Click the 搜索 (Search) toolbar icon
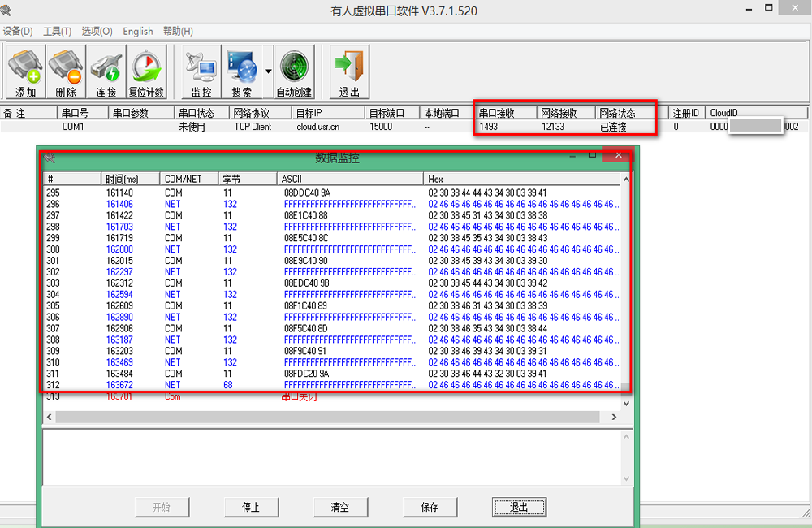Image resolution: width=812 pixels, height=528 pixels. tap(242, 71)
